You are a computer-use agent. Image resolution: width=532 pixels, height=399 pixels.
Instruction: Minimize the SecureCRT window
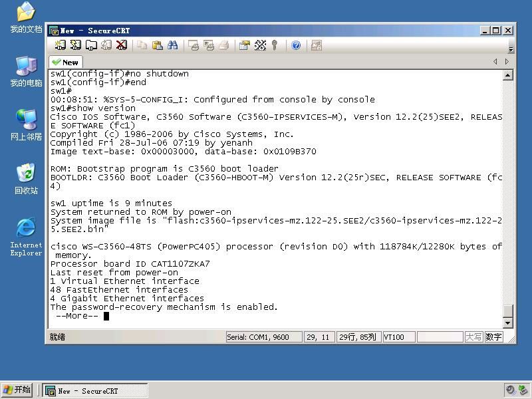485,31
